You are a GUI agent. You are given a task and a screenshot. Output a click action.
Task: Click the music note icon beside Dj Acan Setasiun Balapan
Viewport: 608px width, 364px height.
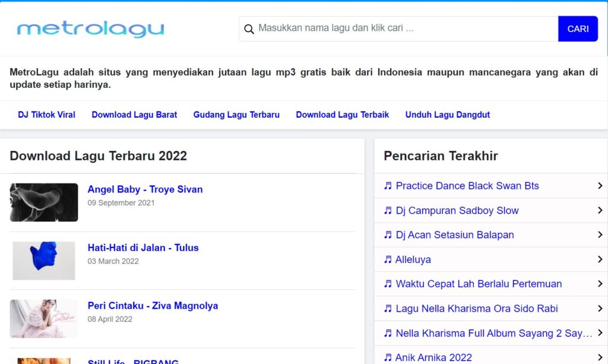[388, 235]
